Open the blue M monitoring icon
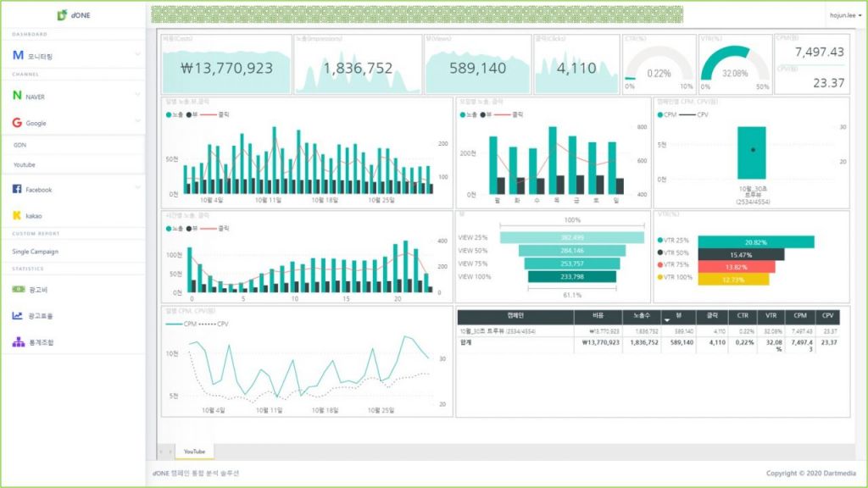868x488 pixels. point(18,55)
